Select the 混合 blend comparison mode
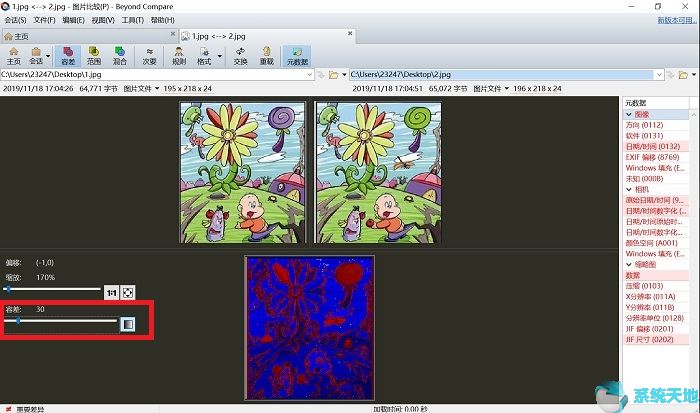Image resolution: width=700 pixels, height=413 pixels. tap(119, 56)
